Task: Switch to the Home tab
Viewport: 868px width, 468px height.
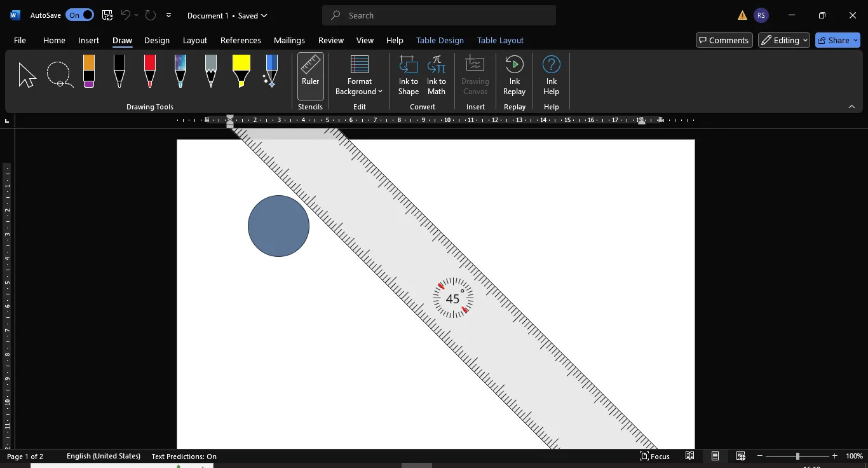Action: (54, 40)
